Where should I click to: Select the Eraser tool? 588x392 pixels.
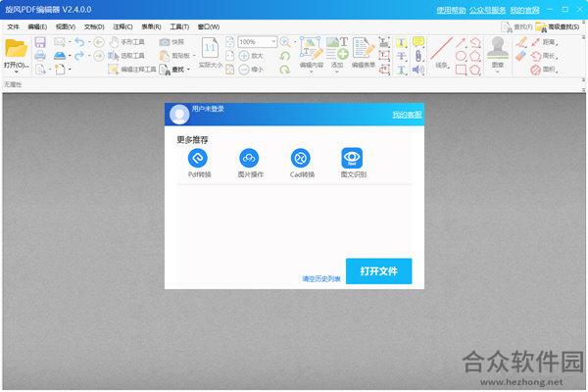pyautogui.click(x=521, y=56)
